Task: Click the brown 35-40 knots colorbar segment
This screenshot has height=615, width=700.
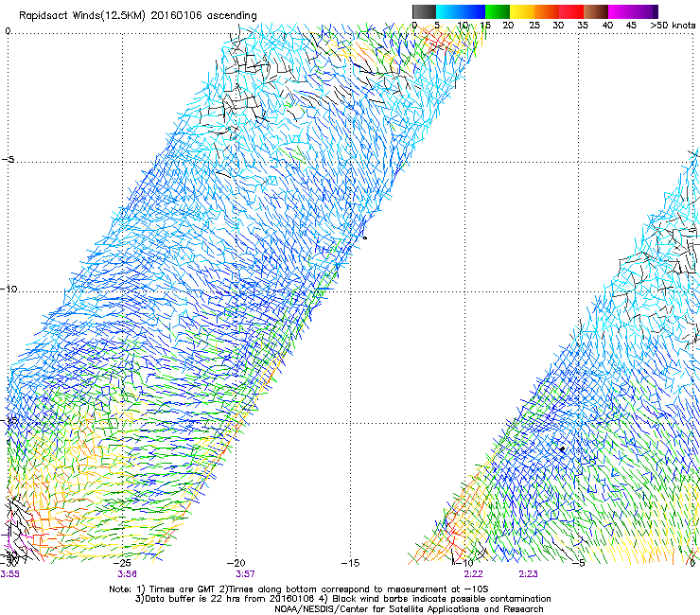Action: (596, 11)
